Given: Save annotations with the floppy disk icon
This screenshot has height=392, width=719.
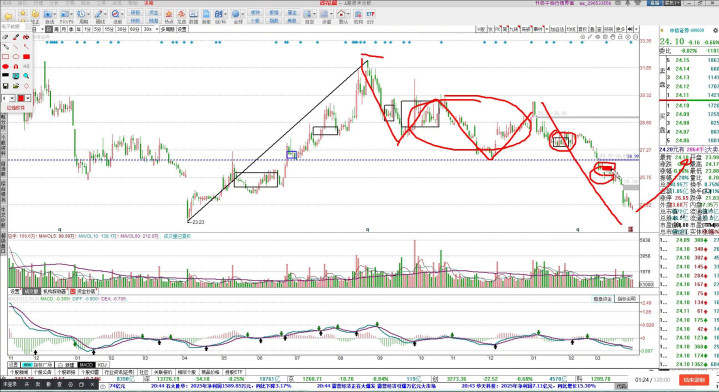Looking at the screenshot, I should pyautogui.click(x=6, y=86).
